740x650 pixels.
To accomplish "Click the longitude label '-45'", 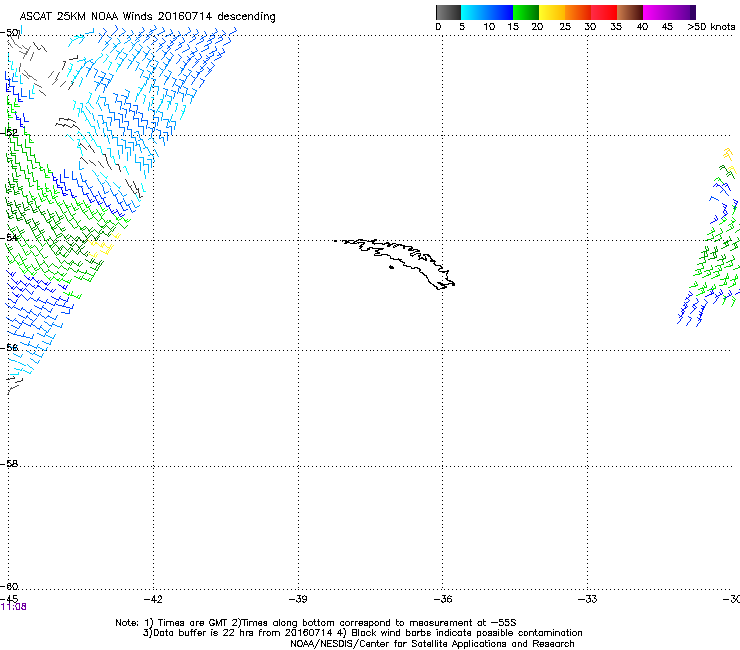I will click(9, 599).
